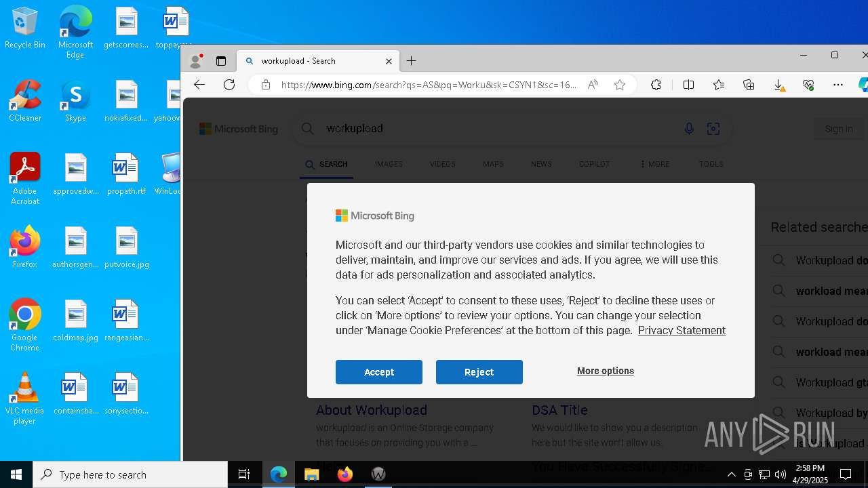
Task: Toggle Edge split screen icon
Action: coord(688,85)
